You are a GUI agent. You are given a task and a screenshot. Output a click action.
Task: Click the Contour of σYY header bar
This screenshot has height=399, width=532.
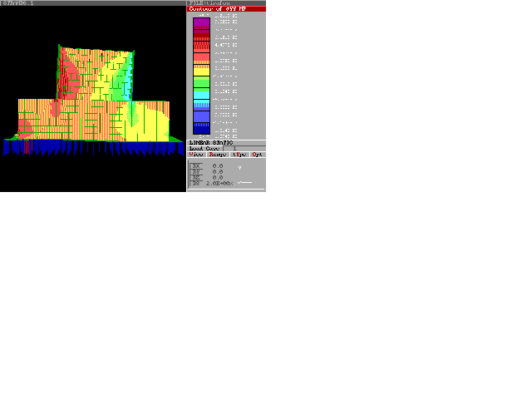pos(226,9)
